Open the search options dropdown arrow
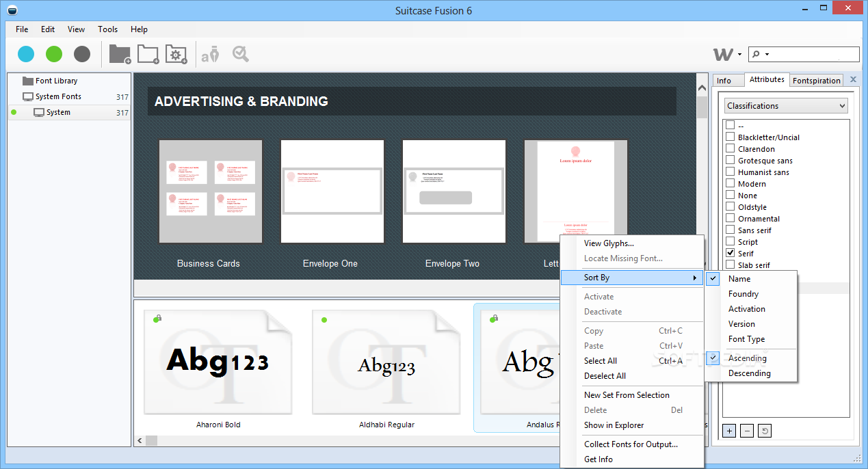This screenshot has width=868, height=469. coord(767,55)
